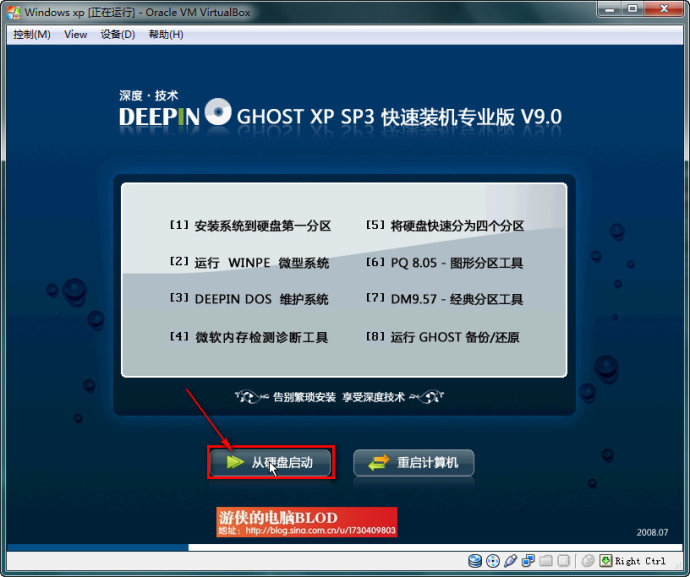
Task: Select option [4] 微软内存检测诊断工具
Action: point(249,337)
